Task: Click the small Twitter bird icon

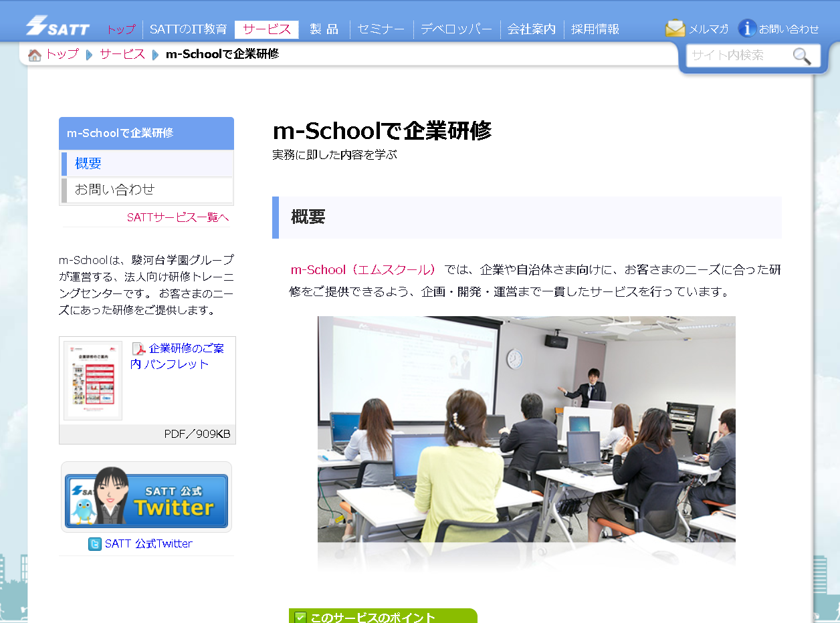Action: (x=95, y=544)
